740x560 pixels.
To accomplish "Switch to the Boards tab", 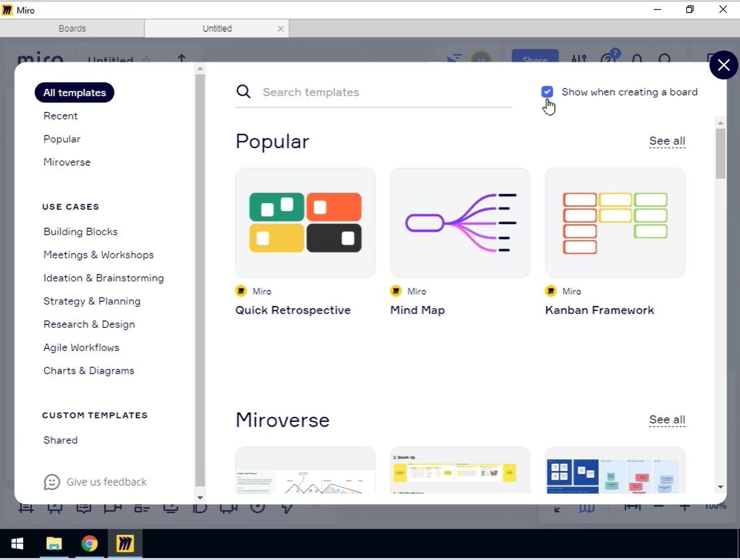I will [72, 29].
